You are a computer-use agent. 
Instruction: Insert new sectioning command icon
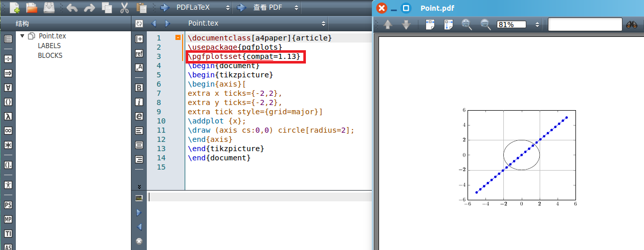pos(139,38)
